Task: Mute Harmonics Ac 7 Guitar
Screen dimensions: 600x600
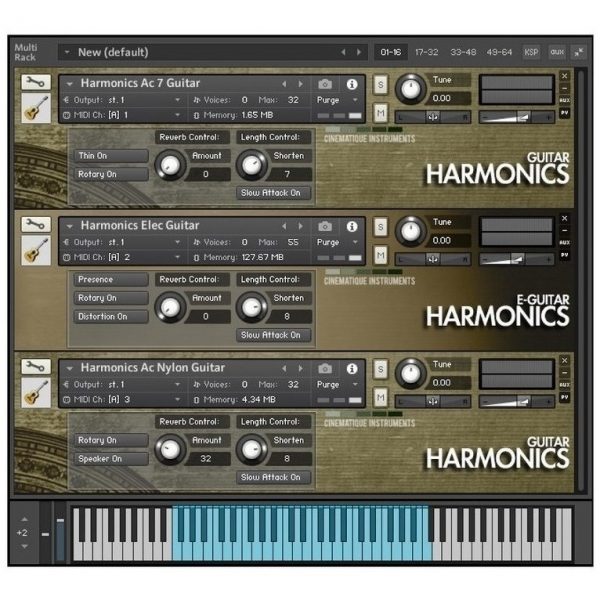Action: 380,113
